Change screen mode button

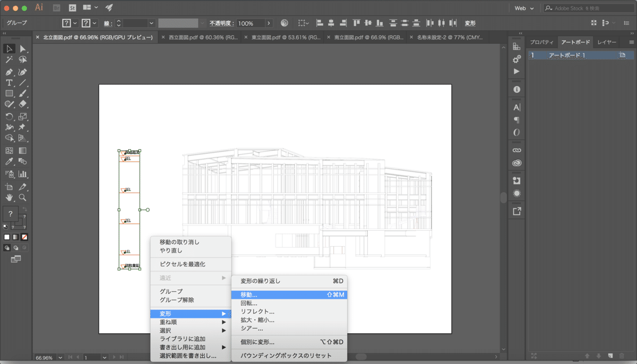click(x=16, y=259)
